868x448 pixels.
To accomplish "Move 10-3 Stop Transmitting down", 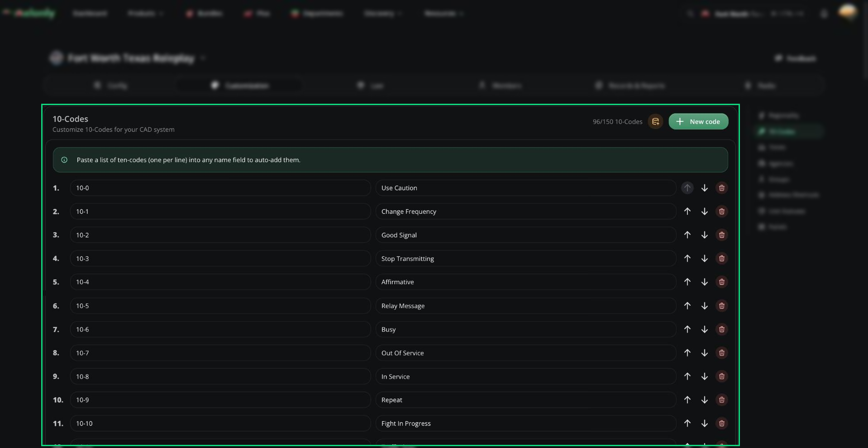I will (704, 259).
